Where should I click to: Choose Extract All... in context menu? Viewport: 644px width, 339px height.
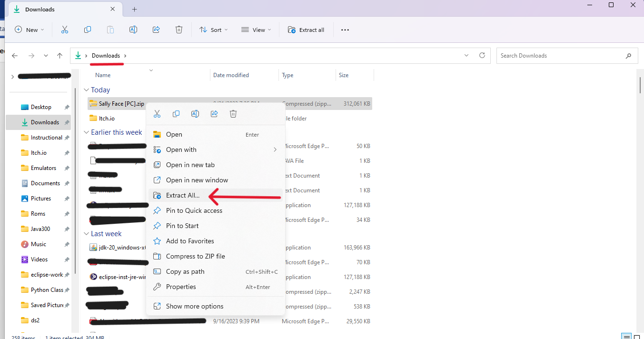(x=216, y=195)
